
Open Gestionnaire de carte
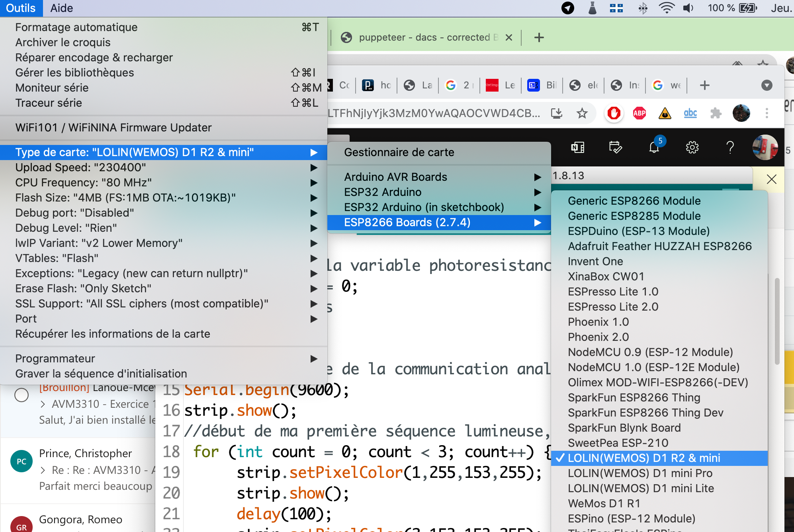coord(399,152)
